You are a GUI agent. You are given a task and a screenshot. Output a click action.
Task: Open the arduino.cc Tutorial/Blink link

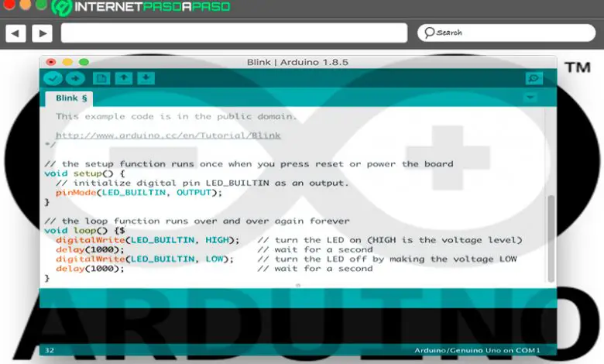(x=168, y=136)
